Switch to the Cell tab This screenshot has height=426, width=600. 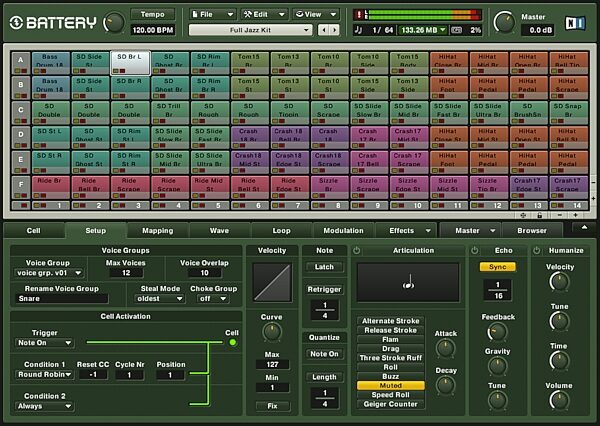[34, 230]
